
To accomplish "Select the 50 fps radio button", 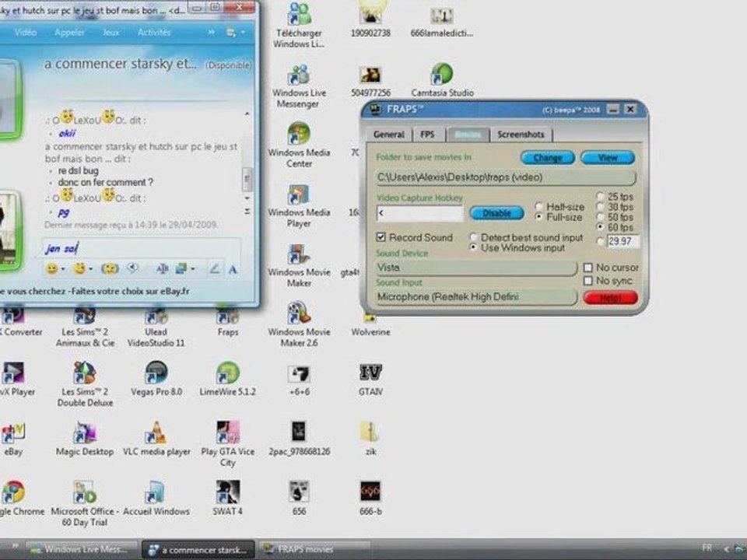I will tap(600, 217).
